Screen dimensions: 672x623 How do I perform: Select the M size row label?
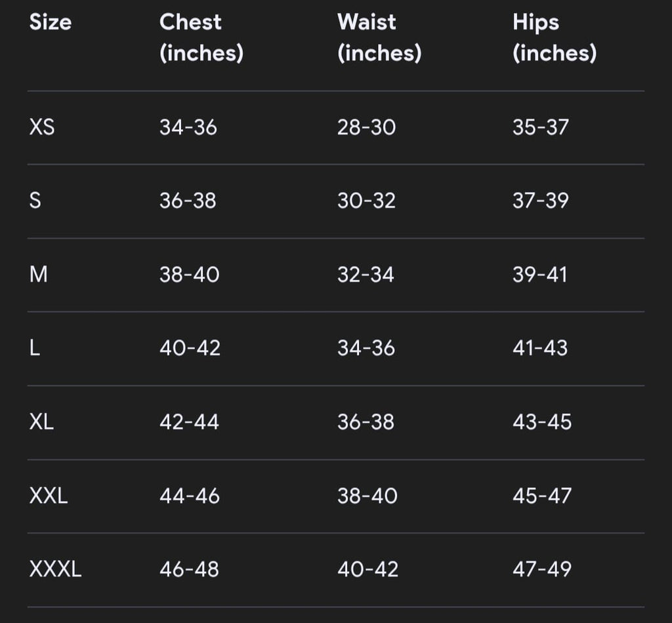tap(39, 274)
